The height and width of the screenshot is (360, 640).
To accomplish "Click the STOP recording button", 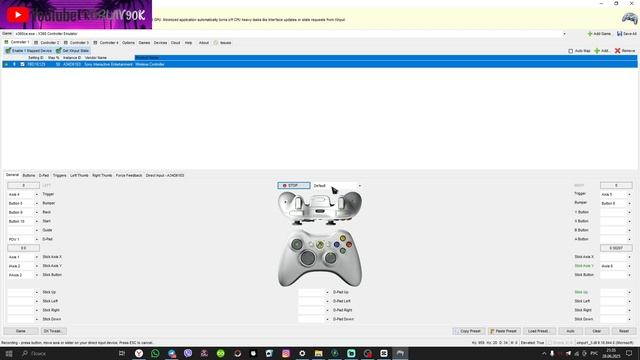I will (x=294, y=186).
